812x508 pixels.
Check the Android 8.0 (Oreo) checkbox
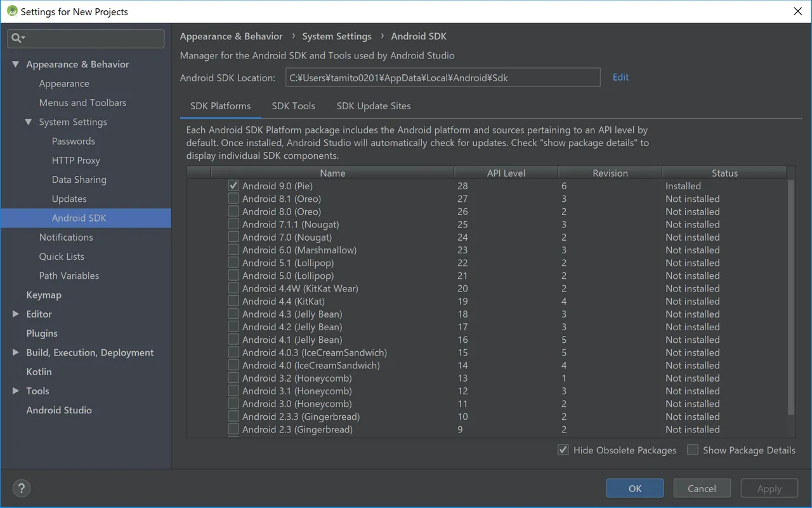pos(233,211)
